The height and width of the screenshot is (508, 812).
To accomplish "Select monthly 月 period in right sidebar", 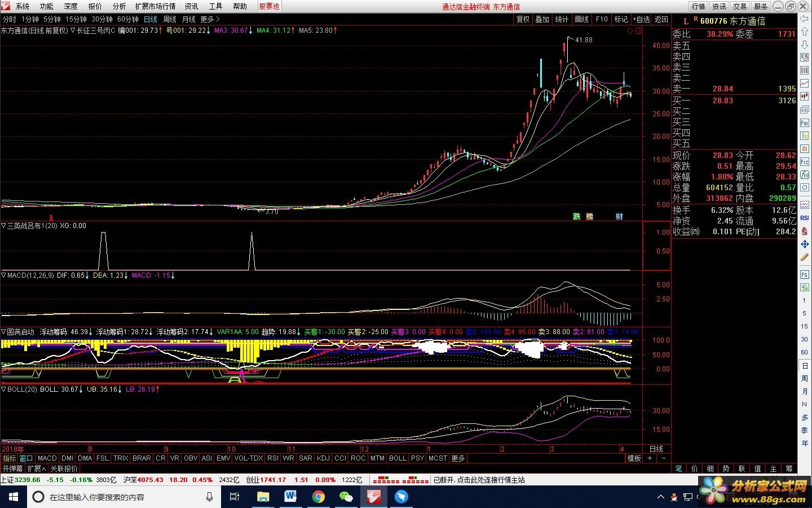I will (805, 392).
